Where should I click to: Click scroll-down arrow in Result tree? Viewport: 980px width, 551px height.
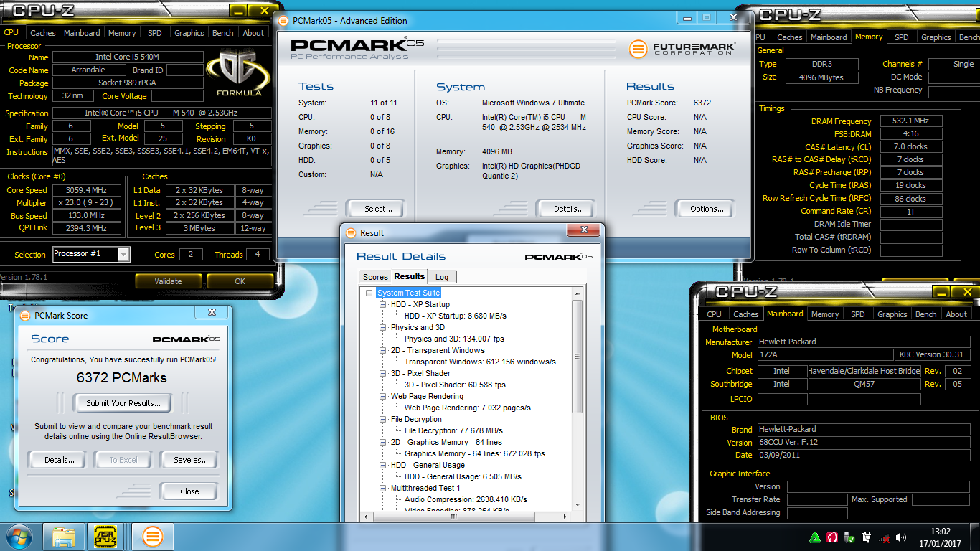578,506
